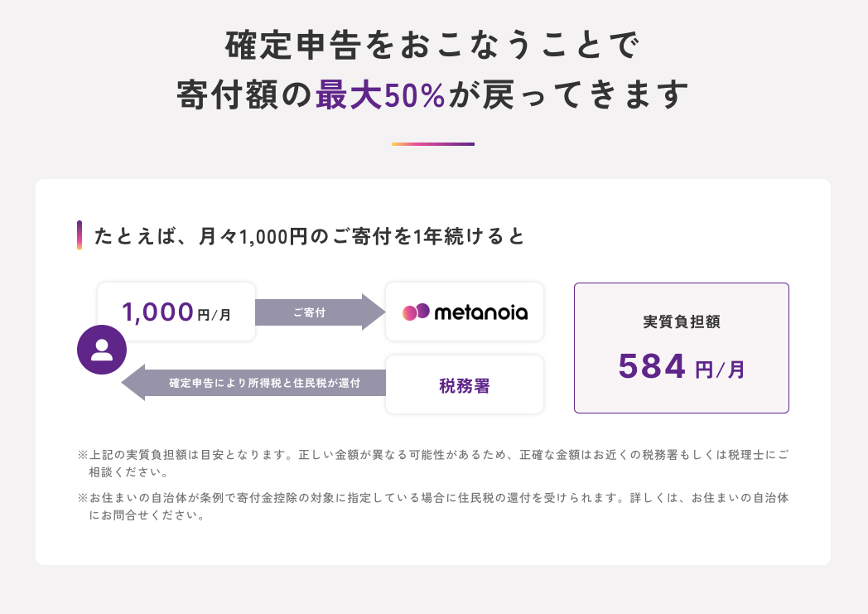Image resolution: width=868 pixels, height=614 pixels.
Task: Click the 確定申告をおこなうことで headline
Action: click(x=433, y=46)
